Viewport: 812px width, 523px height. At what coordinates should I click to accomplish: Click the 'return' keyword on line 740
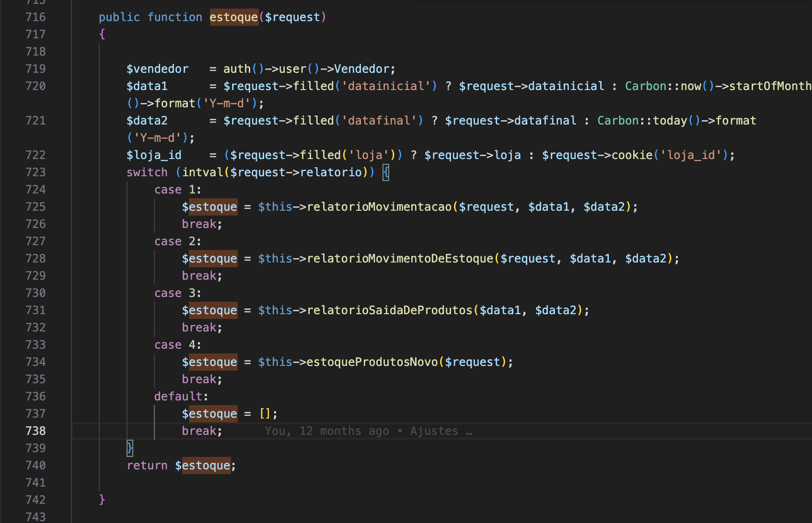147,466
